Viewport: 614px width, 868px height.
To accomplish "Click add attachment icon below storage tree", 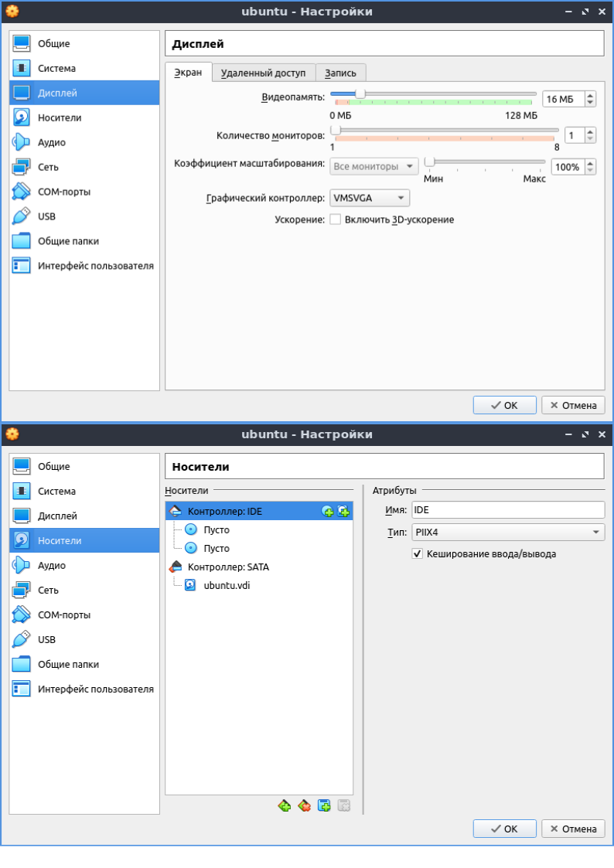I will (x=324, y=805).
